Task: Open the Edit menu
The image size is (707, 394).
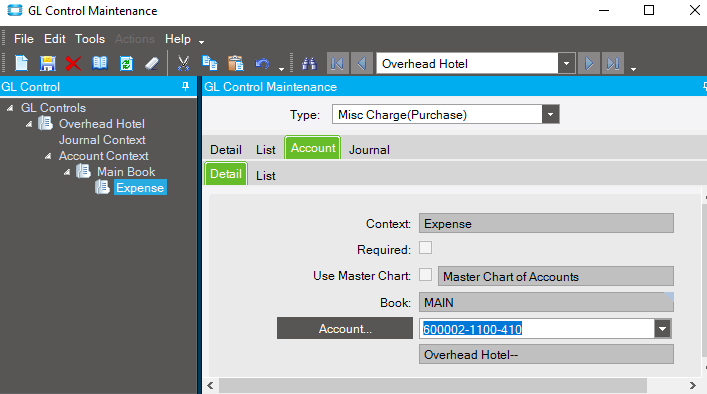Action: [55, 39]
